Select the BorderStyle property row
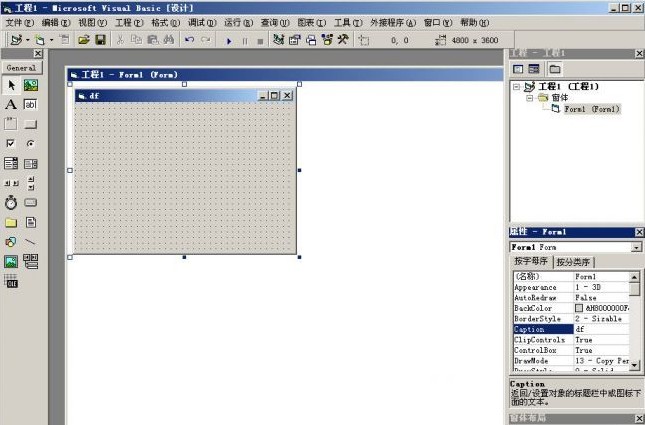Viewport: 645px width, 425px height. 571,319
